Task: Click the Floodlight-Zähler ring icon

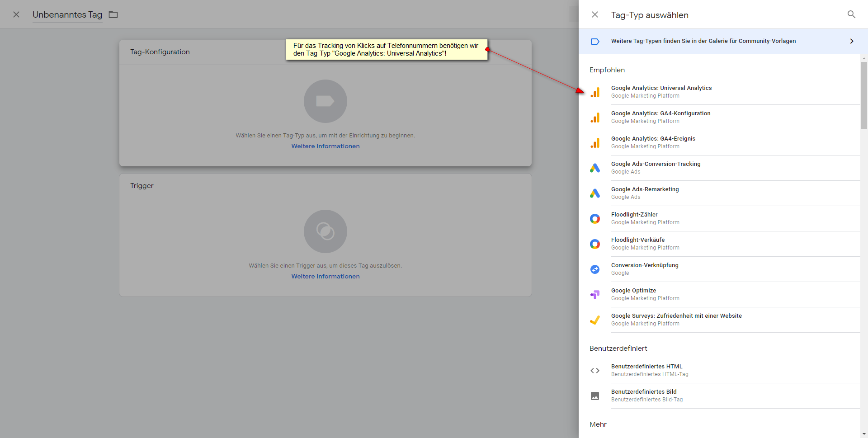Action: click(x=595, y=219)
